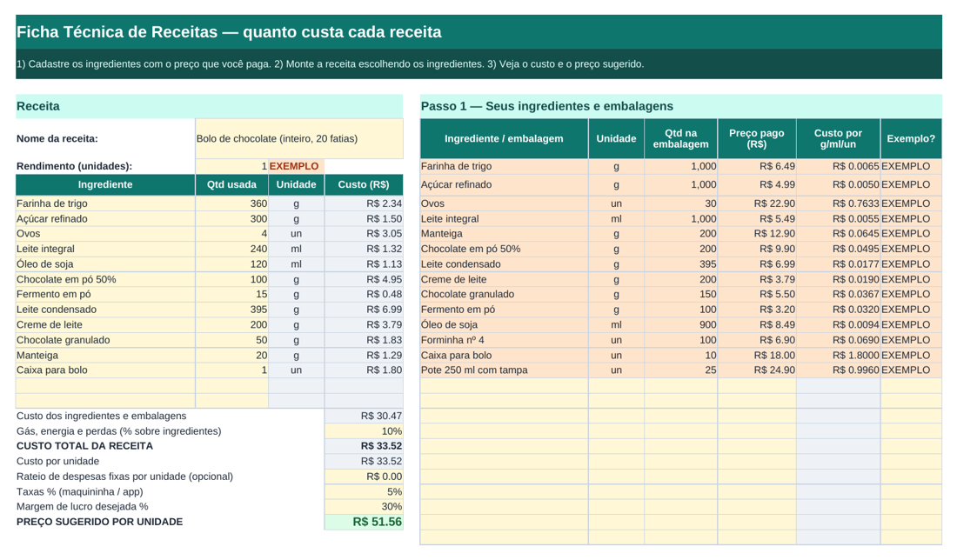Select the ingredients cost total R$ 30.47

tap(364, 416)
